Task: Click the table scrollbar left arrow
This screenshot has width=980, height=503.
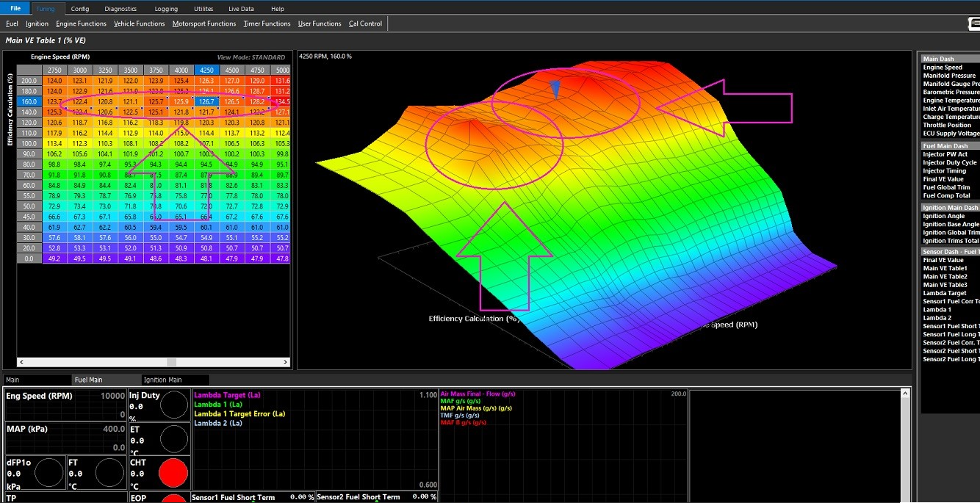Action: click(21, 362)
